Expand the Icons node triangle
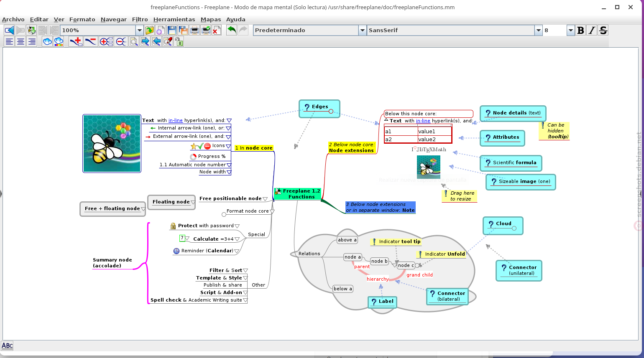The image size is (644, 358). (228, 146)
